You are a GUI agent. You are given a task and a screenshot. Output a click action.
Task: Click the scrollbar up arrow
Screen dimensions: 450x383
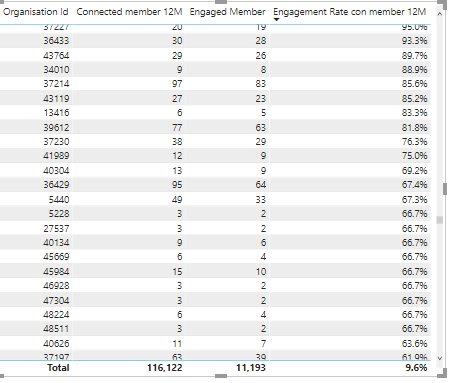440,14
